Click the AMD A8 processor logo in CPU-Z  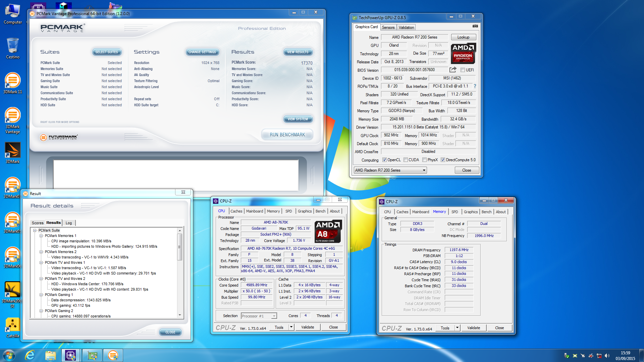(328, 231)
